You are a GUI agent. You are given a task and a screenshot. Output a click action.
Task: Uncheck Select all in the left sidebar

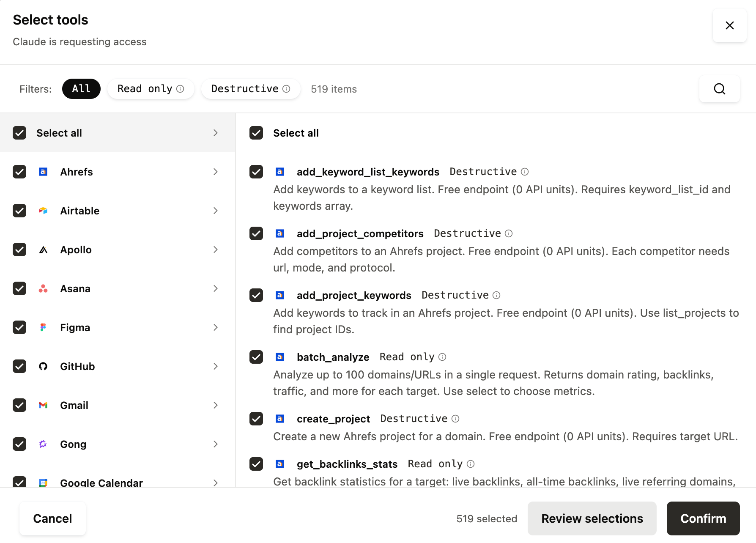pyautogui.click(x=19, y=133)
